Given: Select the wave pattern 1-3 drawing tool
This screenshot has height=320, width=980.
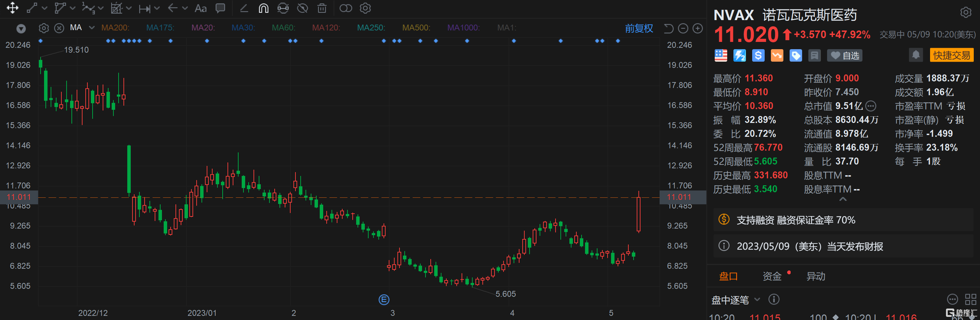Looking at the screenshot, I should point(88,8).
